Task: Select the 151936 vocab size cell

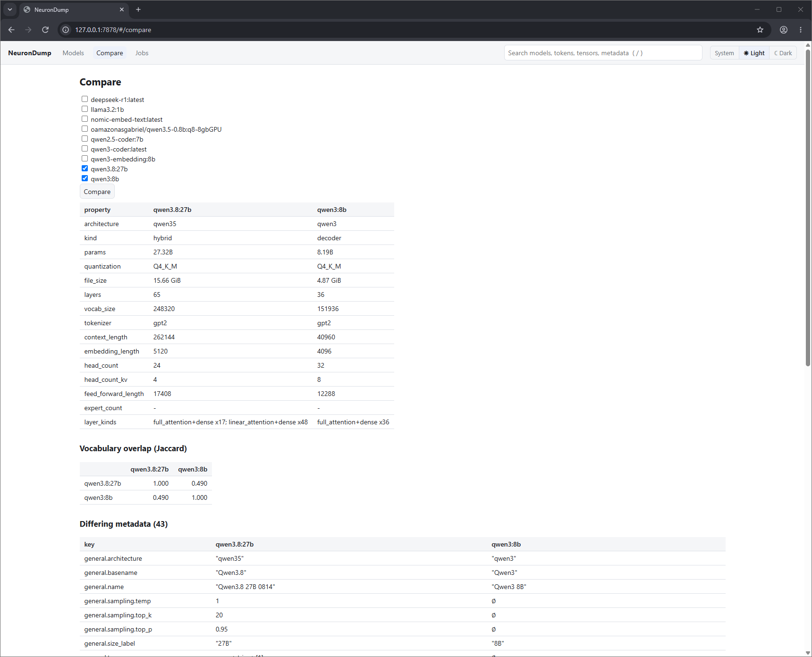Action: point(328,309)
